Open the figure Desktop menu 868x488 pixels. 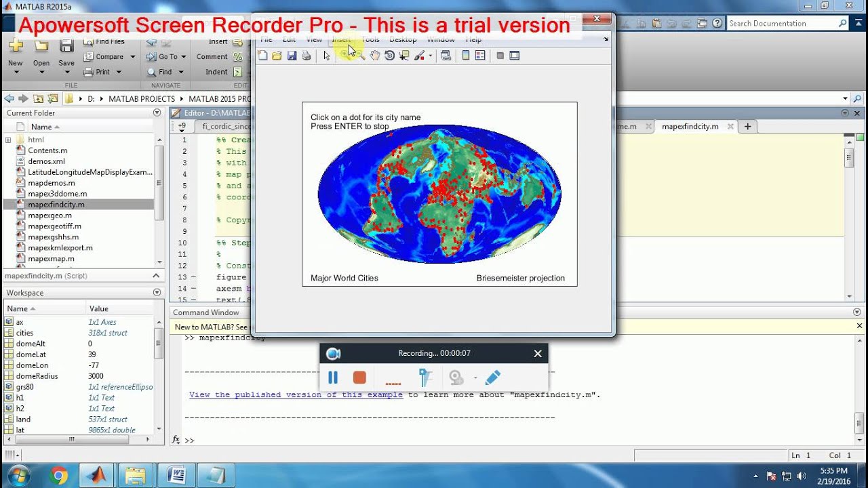click(x=403, y=40)
